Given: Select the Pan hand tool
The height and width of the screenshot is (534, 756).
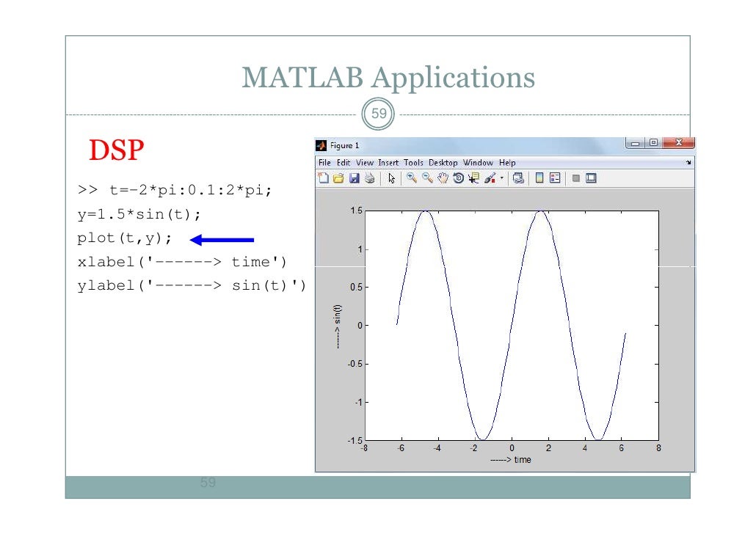Looking at the screenshot, I should click(443, 178).
